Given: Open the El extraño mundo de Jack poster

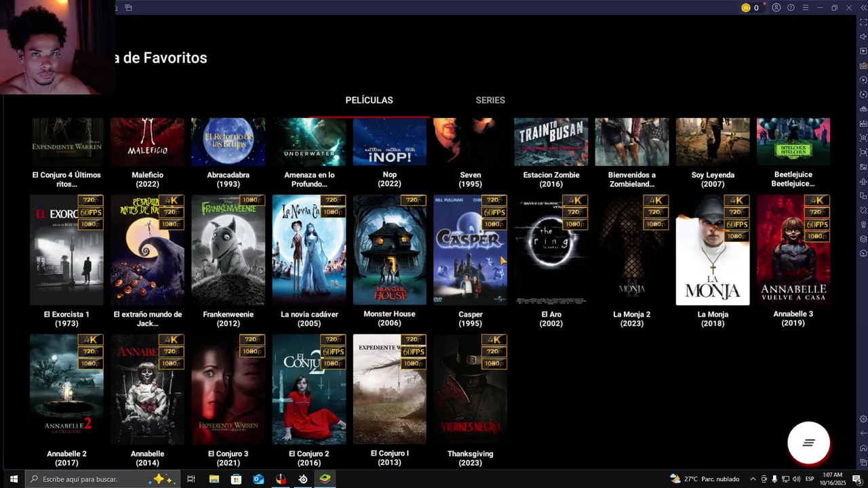Looking at the screenshot, I should [147, 250].
